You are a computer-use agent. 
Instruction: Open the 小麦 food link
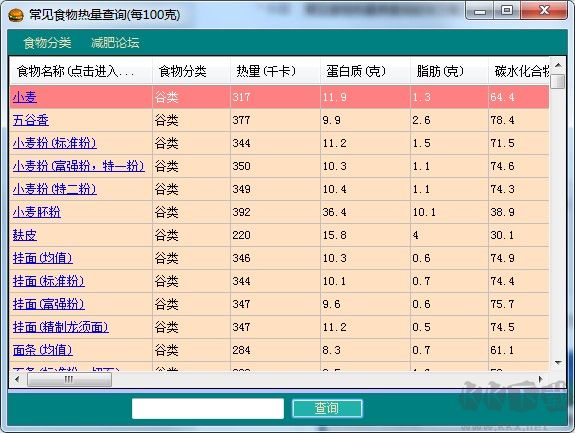[25, 97]
